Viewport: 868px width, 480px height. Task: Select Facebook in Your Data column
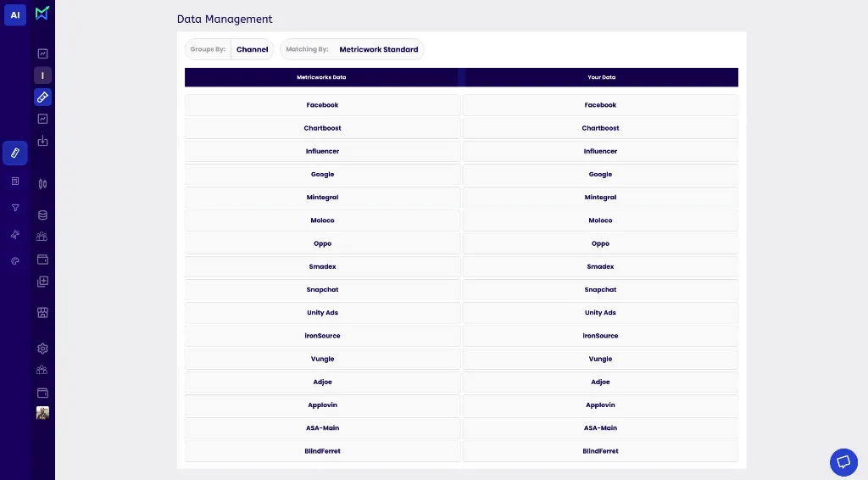point(600,105)
